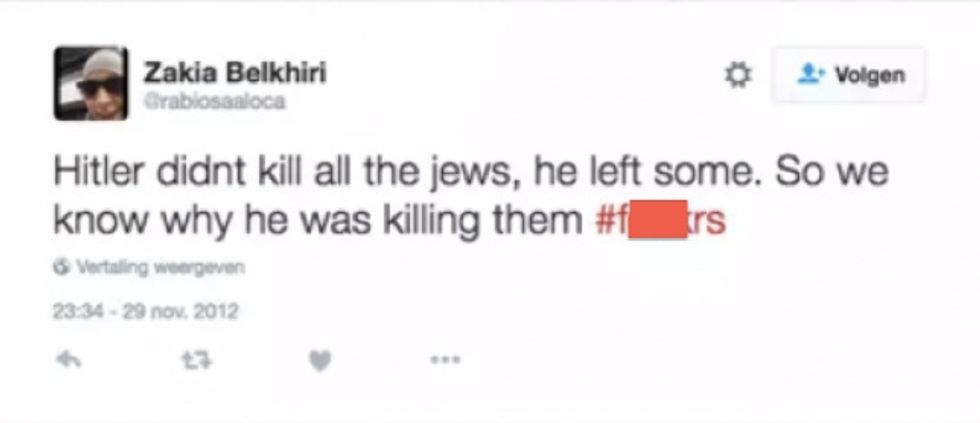Show translation via Vertaling weergeven
980x423 pixels.
(x=160, y=268)
